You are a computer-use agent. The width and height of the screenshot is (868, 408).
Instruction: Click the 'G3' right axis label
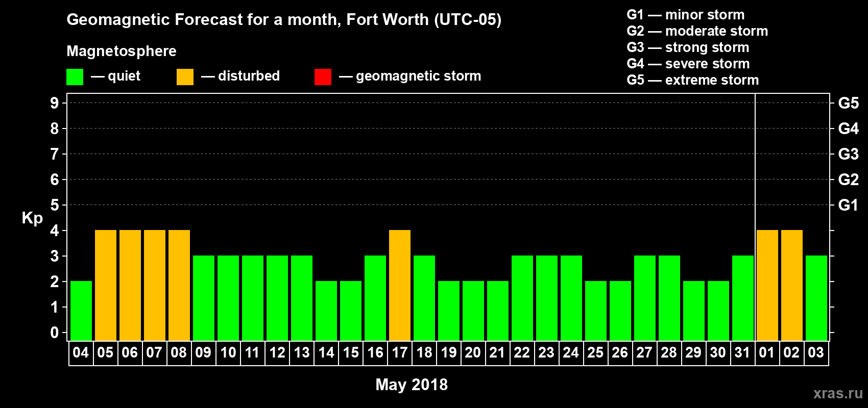[x=848, y=154]
